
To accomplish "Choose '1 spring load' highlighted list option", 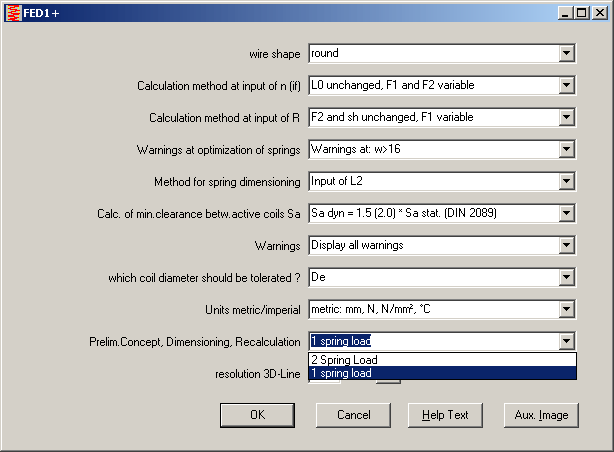I will 441,373.
